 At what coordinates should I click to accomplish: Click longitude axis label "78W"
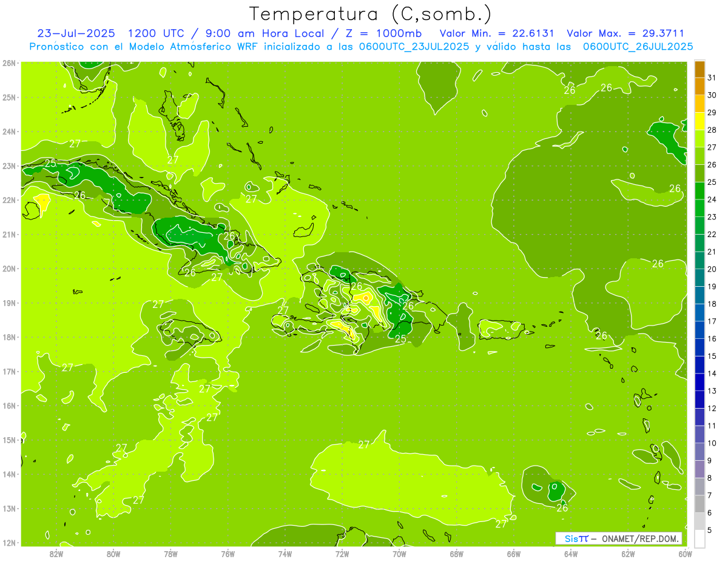point(170,554)
